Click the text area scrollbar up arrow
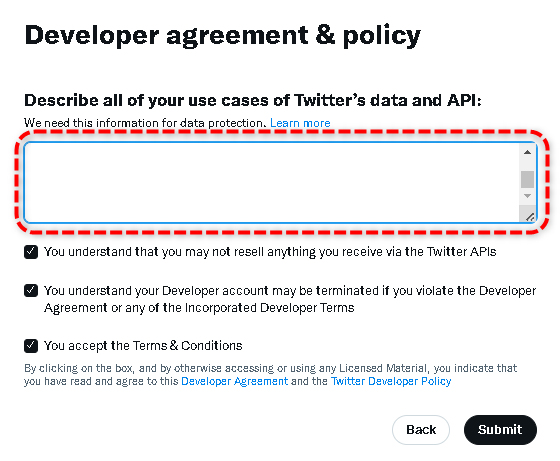Image resolution: width=560 pixels, height=461 pixels. point(527,152)
